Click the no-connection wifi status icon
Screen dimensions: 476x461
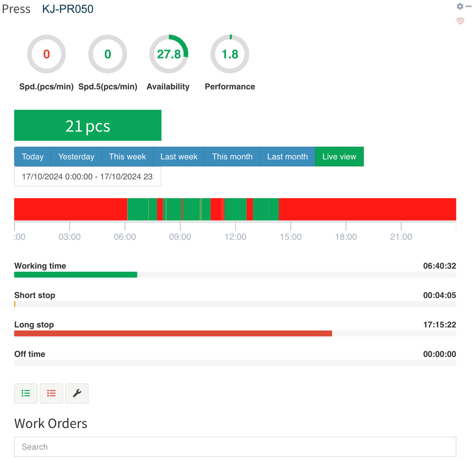(x=460, y=21)
